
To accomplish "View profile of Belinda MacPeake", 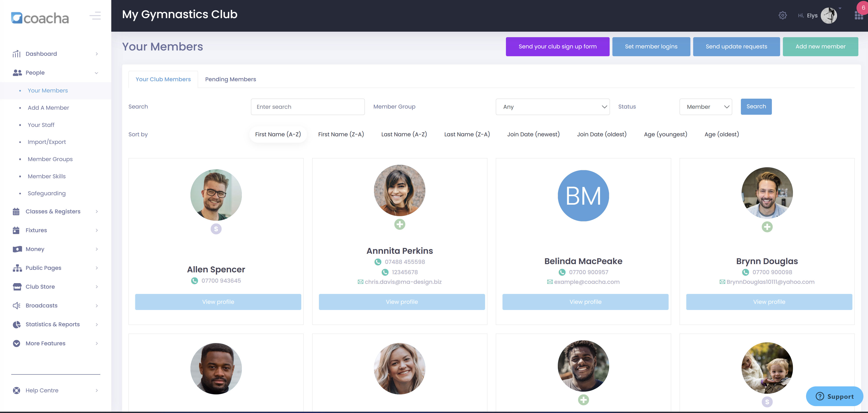I will (x=585, y=302).
